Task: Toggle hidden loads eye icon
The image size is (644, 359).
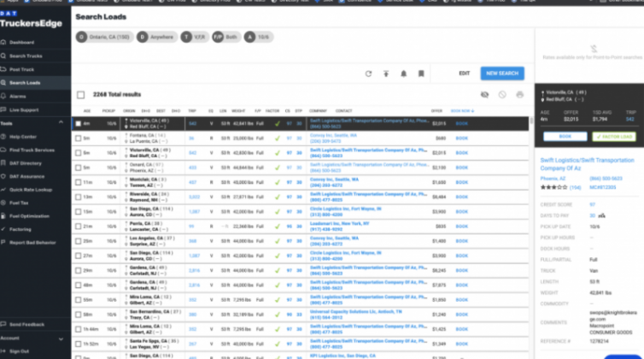Action: (484, 95)
